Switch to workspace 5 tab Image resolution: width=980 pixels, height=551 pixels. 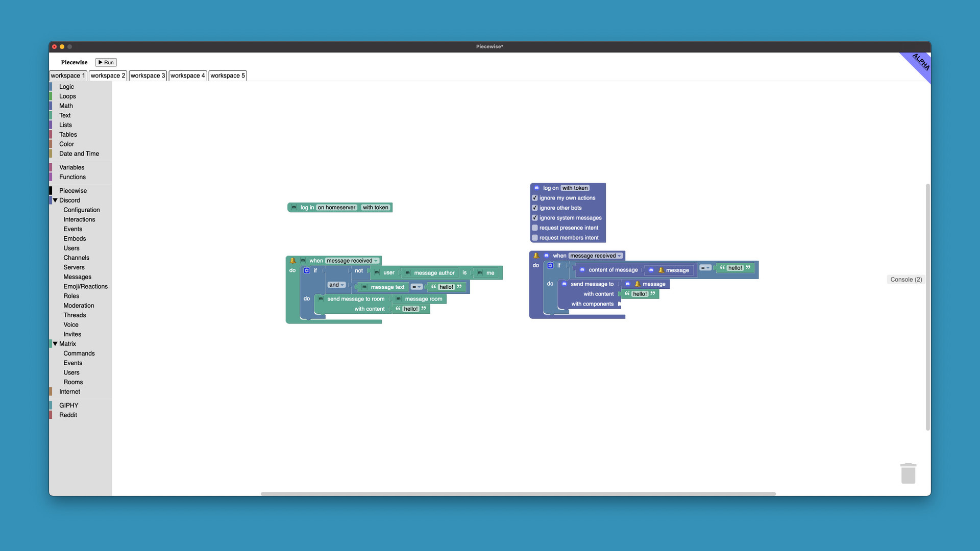[228, 76]
